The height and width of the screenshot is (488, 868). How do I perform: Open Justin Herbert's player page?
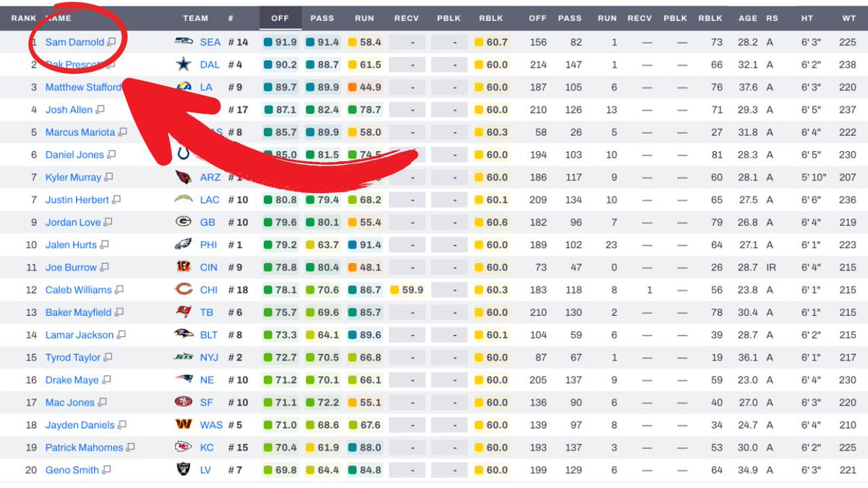[77, 200]
